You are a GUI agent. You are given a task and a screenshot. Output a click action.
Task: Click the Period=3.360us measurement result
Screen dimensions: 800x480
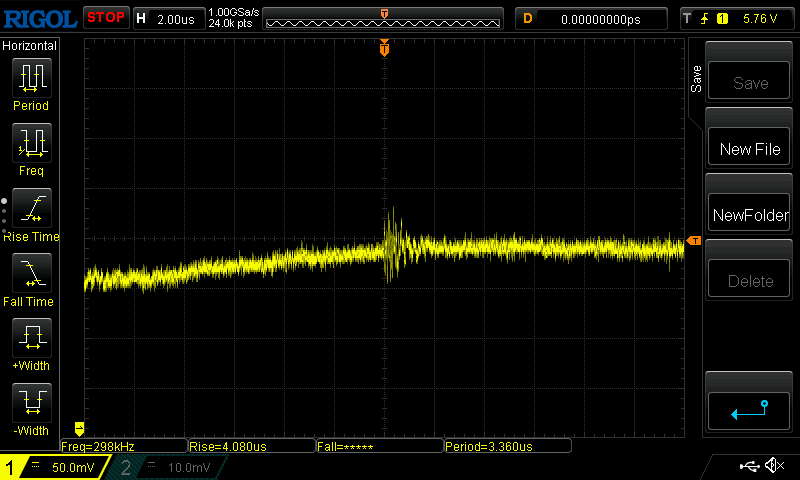point(508,446)
